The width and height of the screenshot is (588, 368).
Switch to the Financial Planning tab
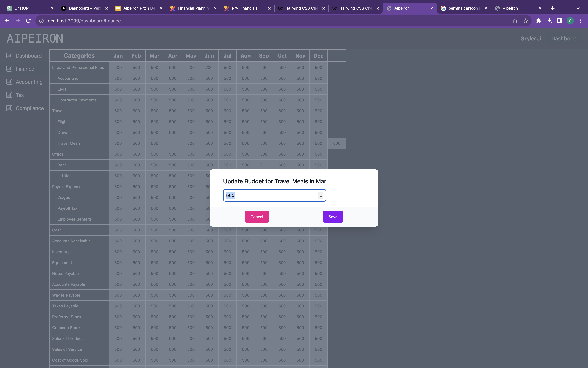coord(193,8)
